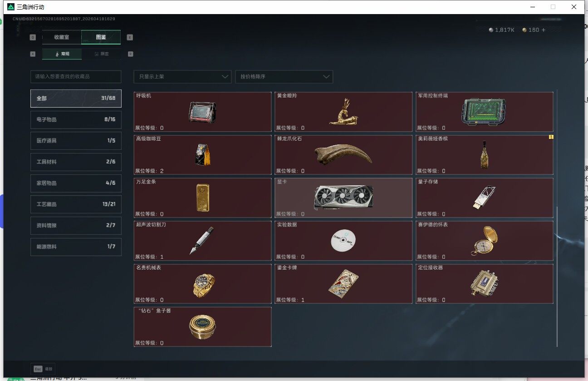Select the 高级咖啡豆 coffee bag image

coord(203,155)
